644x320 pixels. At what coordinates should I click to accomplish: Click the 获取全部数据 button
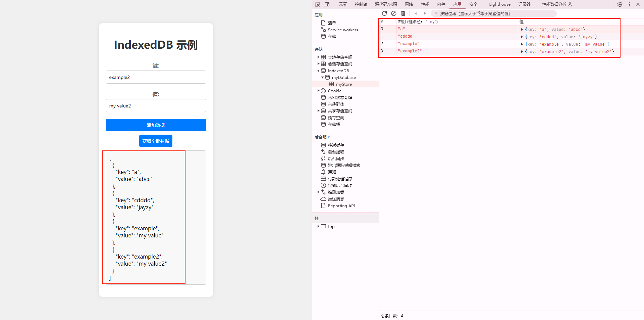tap(156, 141)
